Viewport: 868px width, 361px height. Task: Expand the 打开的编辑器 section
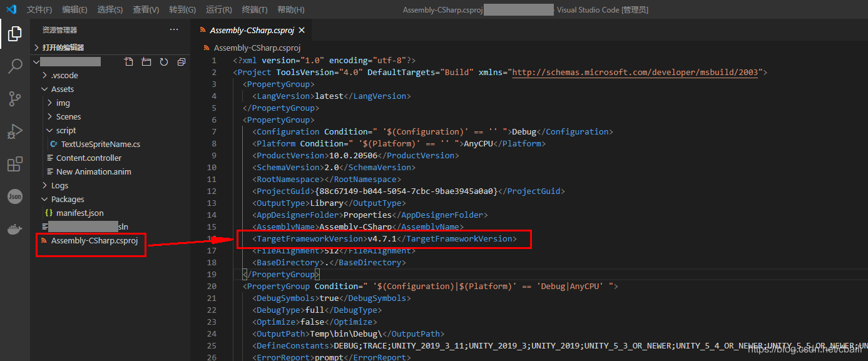(x=110, y=48)
